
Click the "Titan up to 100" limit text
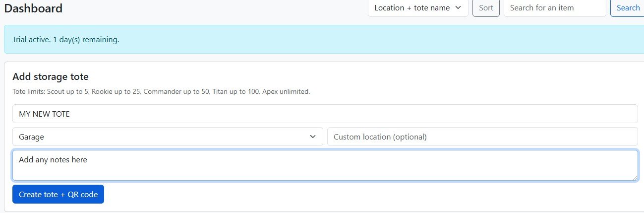click(235, 92)
